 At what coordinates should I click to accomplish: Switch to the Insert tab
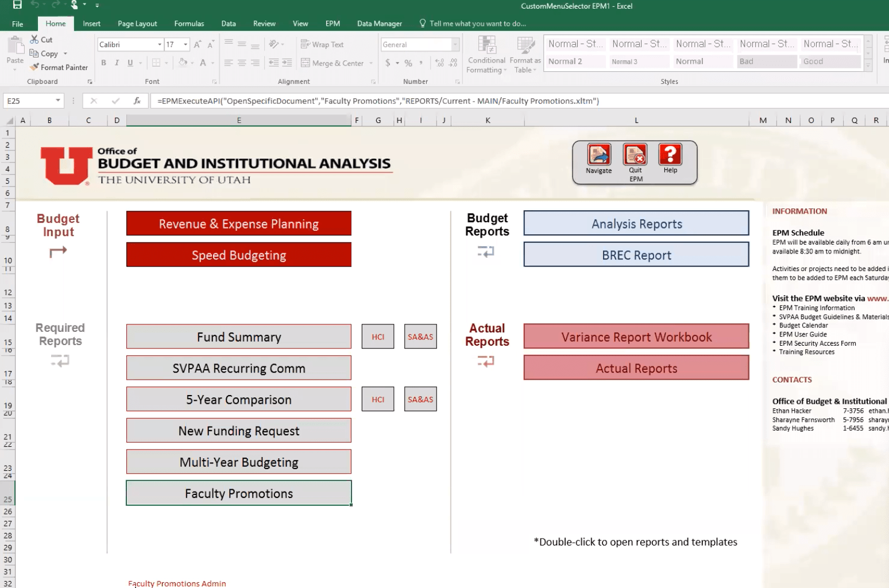click(91, 24)
